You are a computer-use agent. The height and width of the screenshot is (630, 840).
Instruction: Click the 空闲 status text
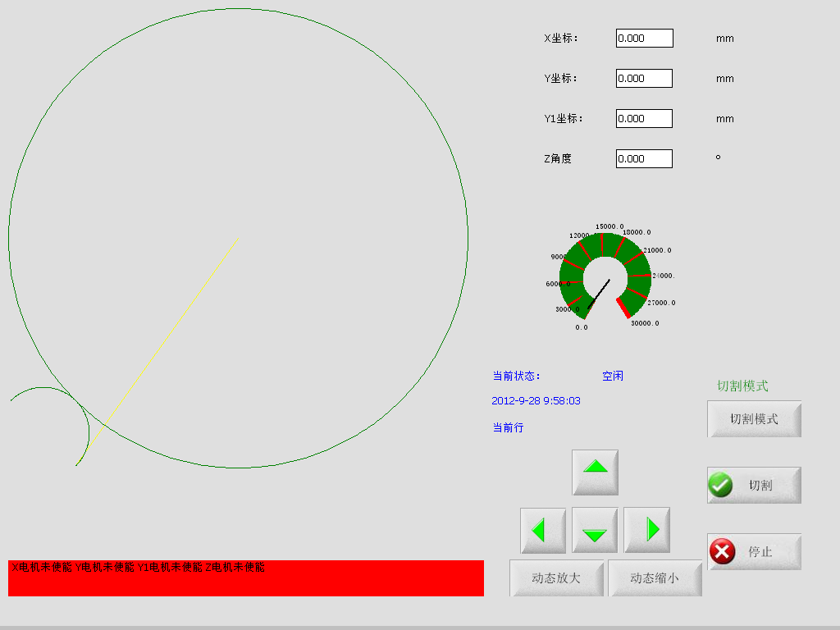coord(612,376)
